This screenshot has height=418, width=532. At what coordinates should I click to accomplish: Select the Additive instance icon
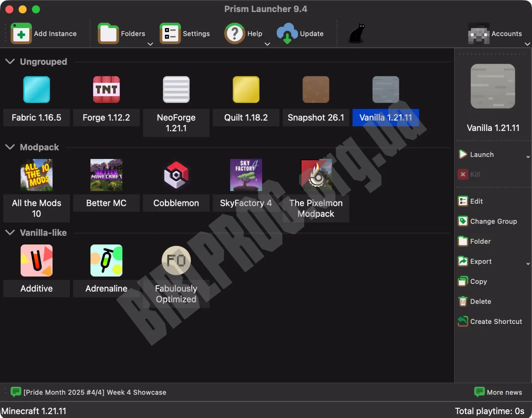coord(37,260)
